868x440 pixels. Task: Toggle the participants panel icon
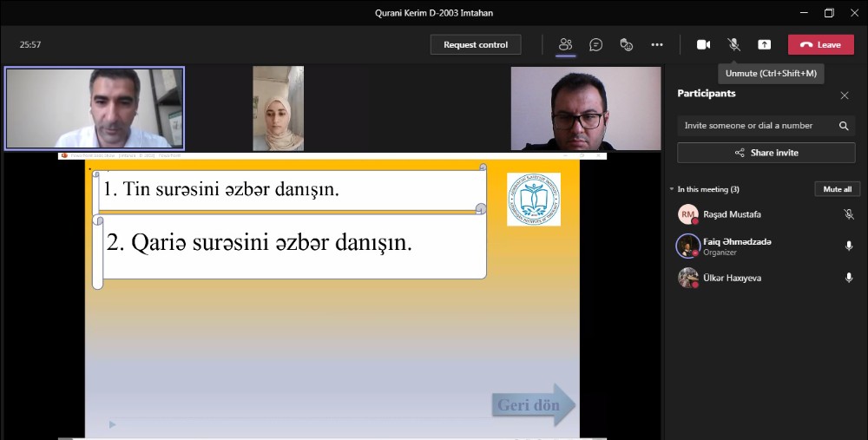tap(565, 45)
